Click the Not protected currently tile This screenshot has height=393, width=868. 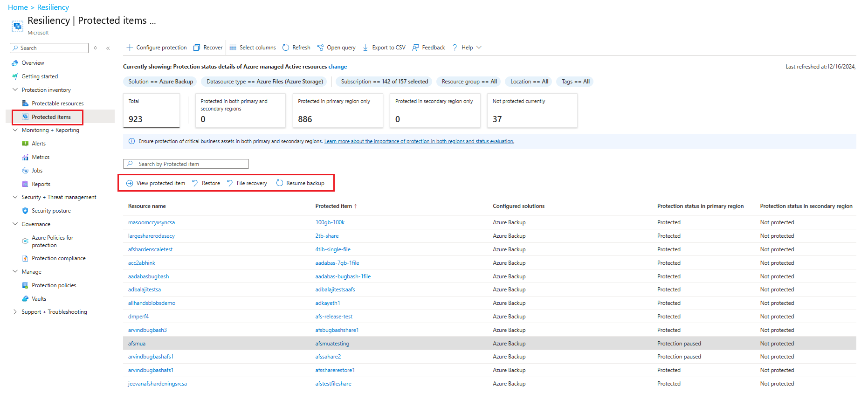pos(532,110)
